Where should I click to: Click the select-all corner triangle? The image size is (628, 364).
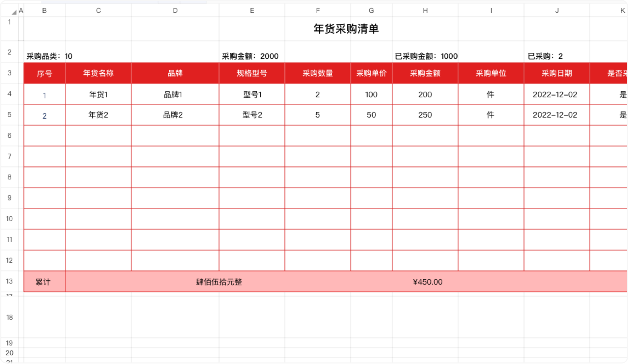[13, 12]
